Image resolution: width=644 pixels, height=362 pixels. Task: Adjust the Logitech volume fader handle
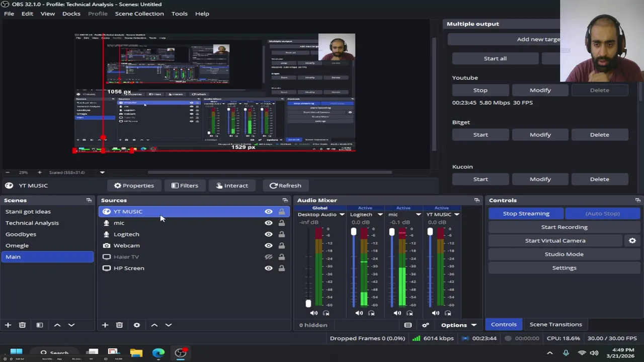(354, 232)
